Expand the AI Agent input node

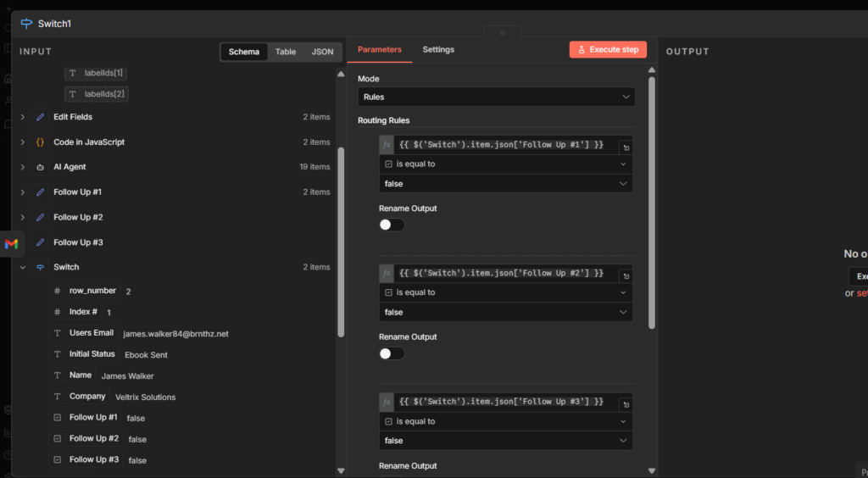(x=23, y=167)
